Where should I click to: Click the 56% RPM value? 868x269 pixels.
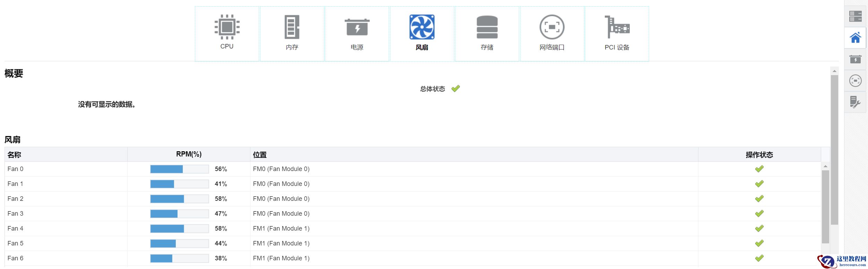pos(221,169)
